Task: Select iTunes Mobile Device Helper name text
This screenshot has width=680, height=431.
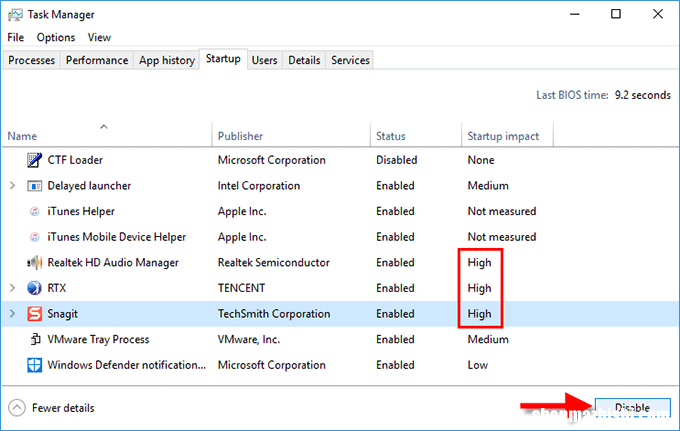Action: coord(116,237)
